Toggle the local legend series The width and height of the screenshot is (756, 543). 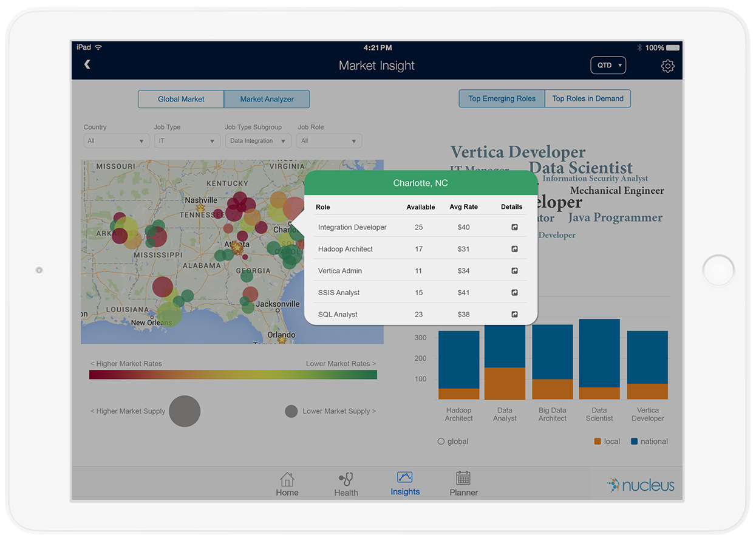(607, 442)
